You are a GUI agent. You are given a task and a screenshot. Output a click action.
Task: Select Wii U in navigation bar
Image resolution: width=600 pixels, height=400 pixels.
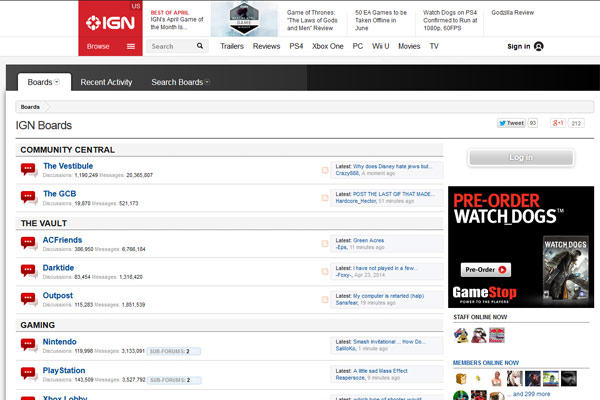pos(380,46)
